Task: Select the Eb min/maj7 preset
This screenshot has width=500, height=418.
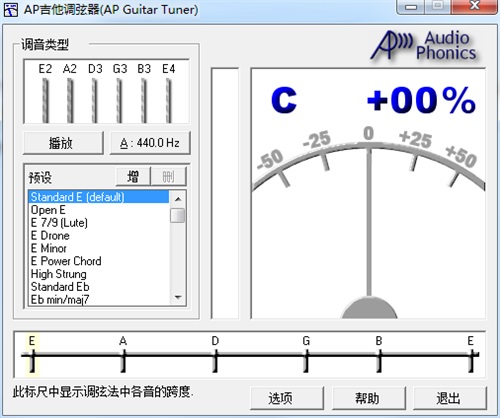Action: coord(99,299)
